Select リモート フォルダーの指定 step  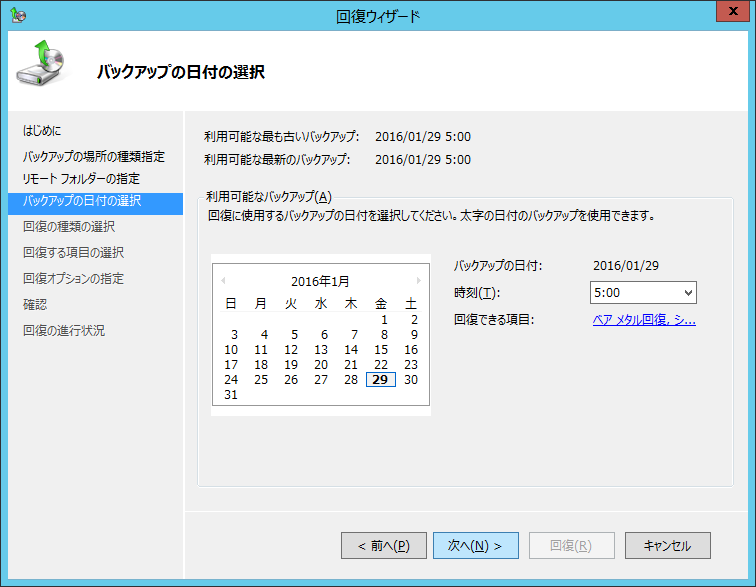(x=81, y=179)
